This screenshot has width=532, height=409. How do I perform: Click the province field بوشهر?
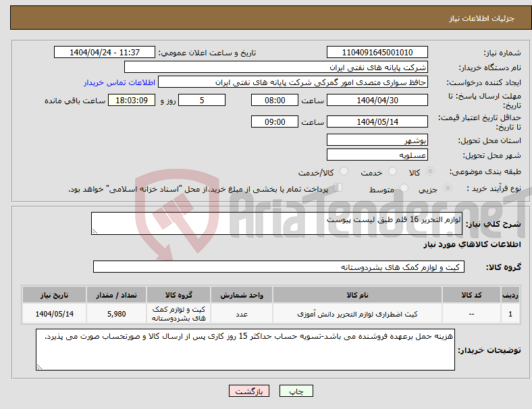pyautogui.click(x=377, y=140)
